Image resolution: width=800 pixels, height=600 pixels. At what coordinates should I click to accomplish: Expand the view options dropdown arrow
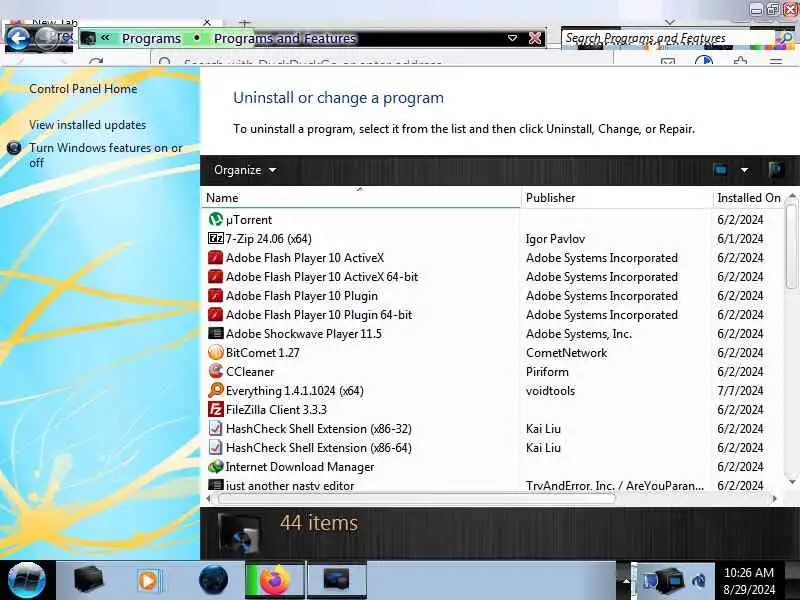744,170
